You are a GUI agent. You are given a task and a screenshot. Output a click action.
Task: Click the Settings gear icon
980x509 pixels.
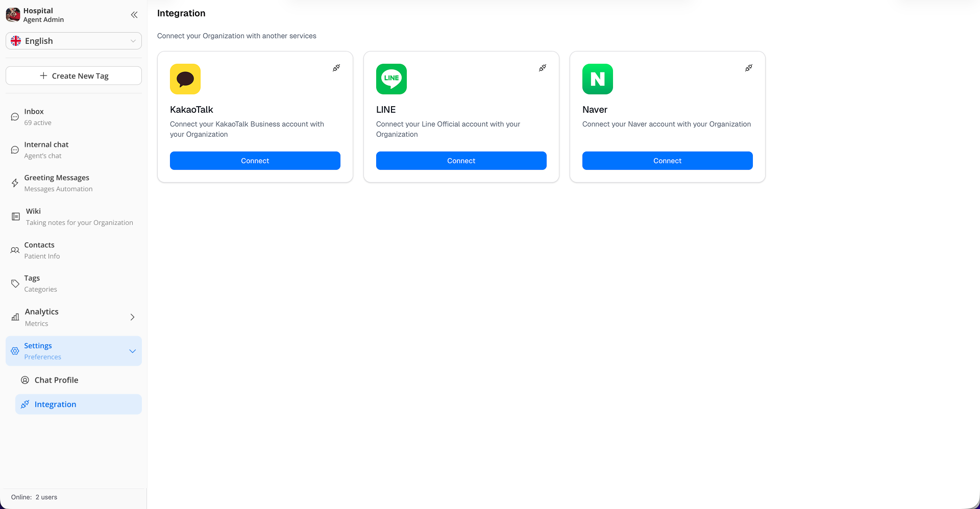click(x=14, y=351)
